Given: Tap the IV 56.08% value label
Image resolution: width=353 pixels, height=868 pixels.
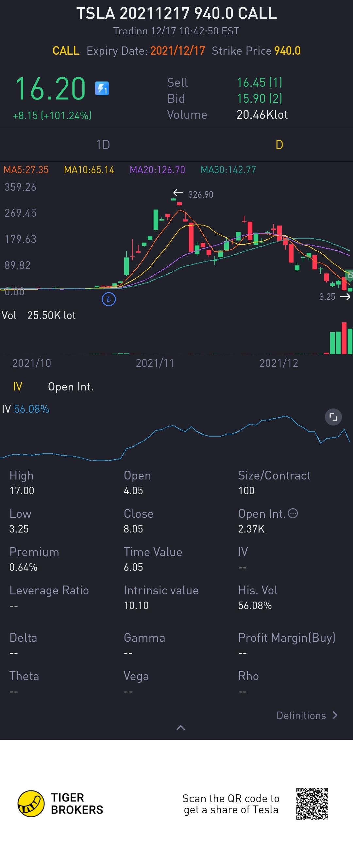Looking at the screenshot, I should (x=25, y=409).
